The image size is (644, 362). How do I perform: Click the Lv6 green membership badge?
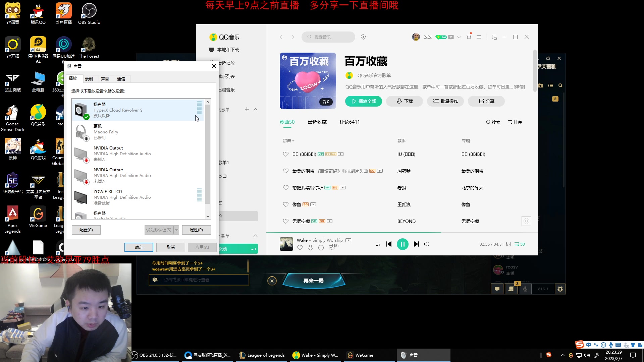[x=441, y=37]
